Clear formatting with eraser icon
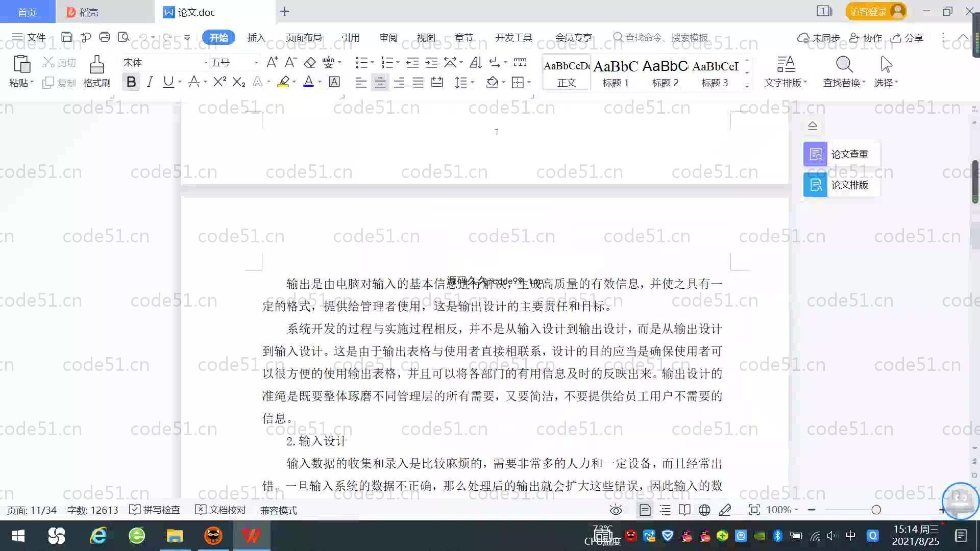The image size is (980, 551). [x=310, y=62]
